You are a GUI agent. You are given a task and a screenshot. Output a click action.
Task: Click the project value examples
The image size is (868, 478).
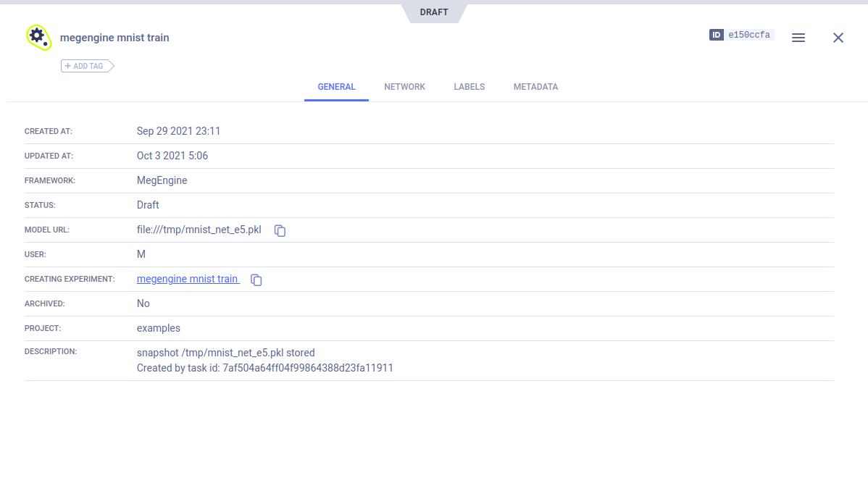pyautogui.click(x=158, y=328)
